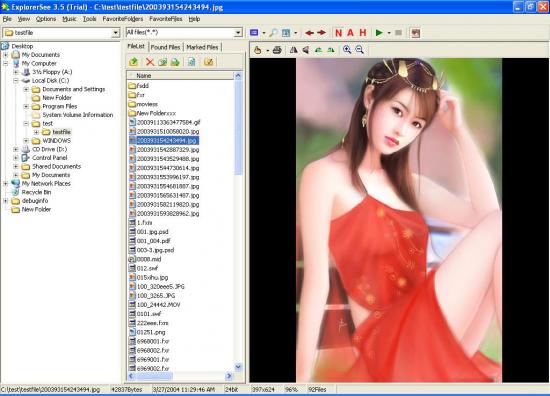This screenshot has width=550, height=396.
Task: Select Recycle Bin in folder tree
Action: pos(36,192)
